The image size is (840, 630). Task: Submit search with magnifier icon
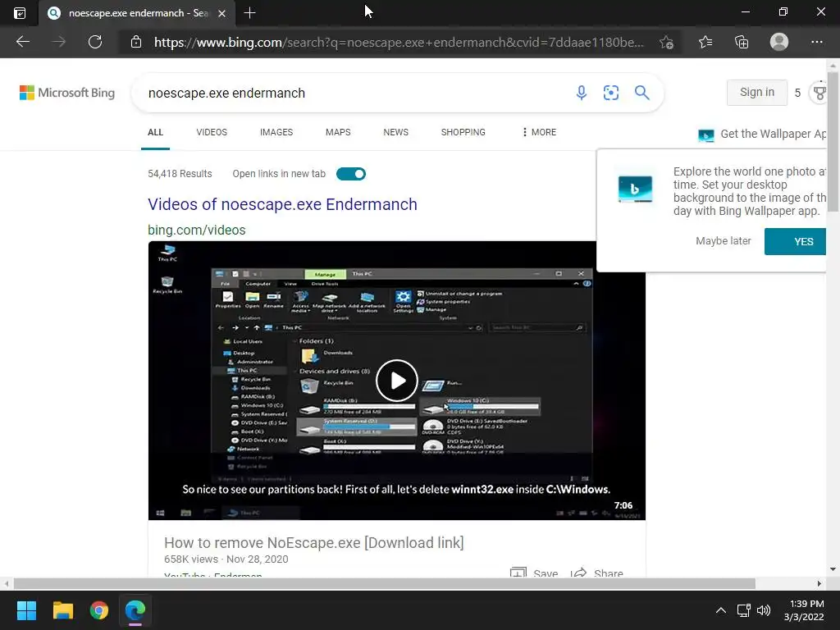tap(641, 93)
